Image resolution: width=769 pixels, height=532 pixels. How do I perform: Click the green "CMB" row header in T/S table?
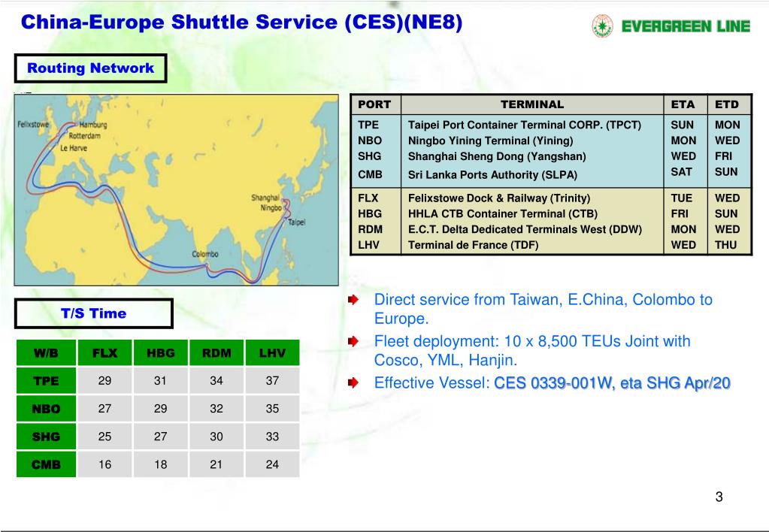coord(46,464)
